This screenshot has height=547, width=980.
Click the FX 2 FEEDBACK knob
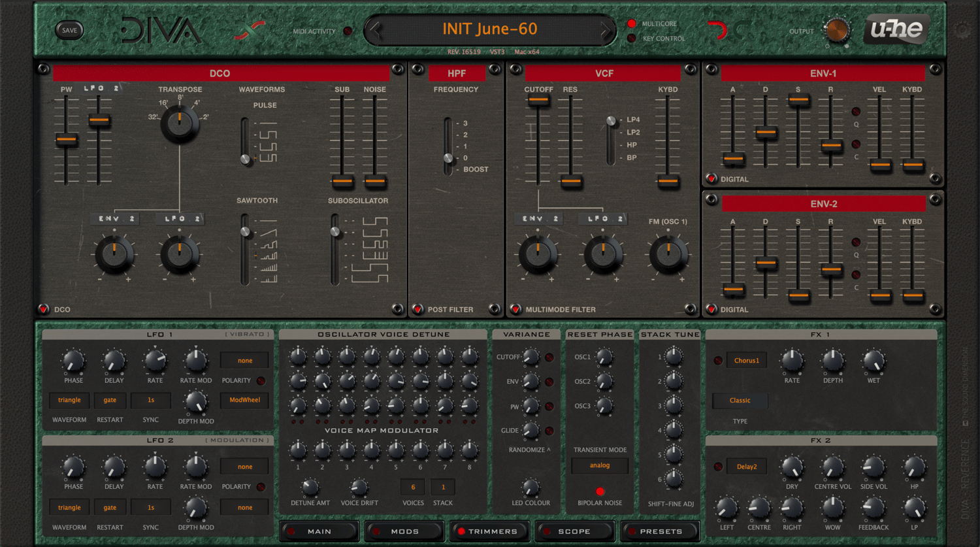pyautogui.click(x=874, y=508)
